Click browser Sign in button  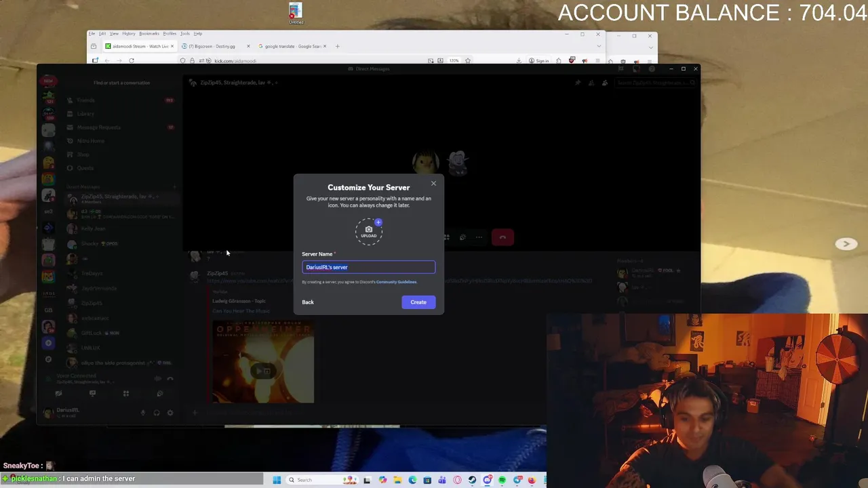coord(538,60)
